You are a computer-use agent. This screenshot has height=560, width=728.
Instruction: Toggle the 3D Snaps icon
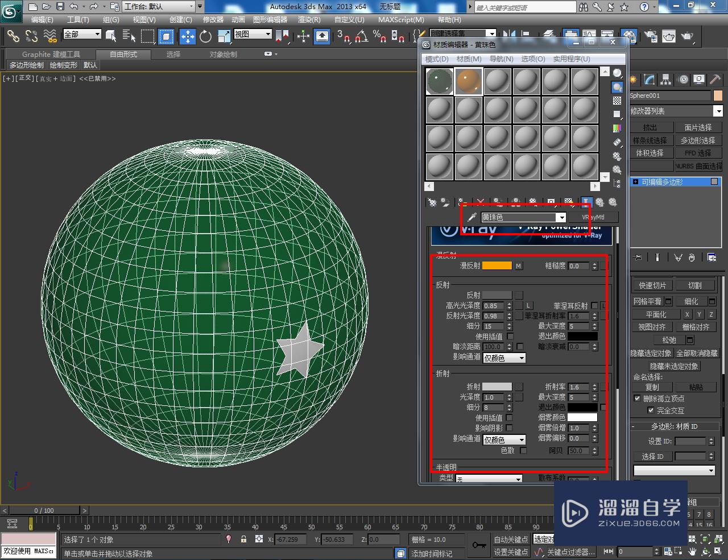pyautogui.click(x=344, y=37)
